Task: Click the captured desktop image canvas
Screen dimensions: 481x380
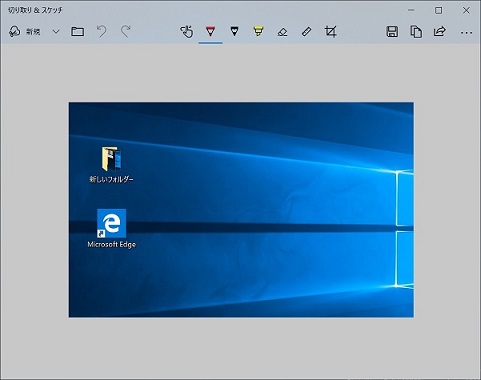Action: [x=241, y=210]
